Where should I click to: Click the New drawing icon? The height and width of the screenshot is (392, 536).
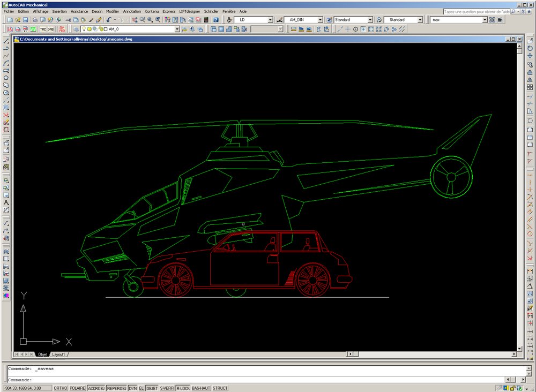(10, 20)
